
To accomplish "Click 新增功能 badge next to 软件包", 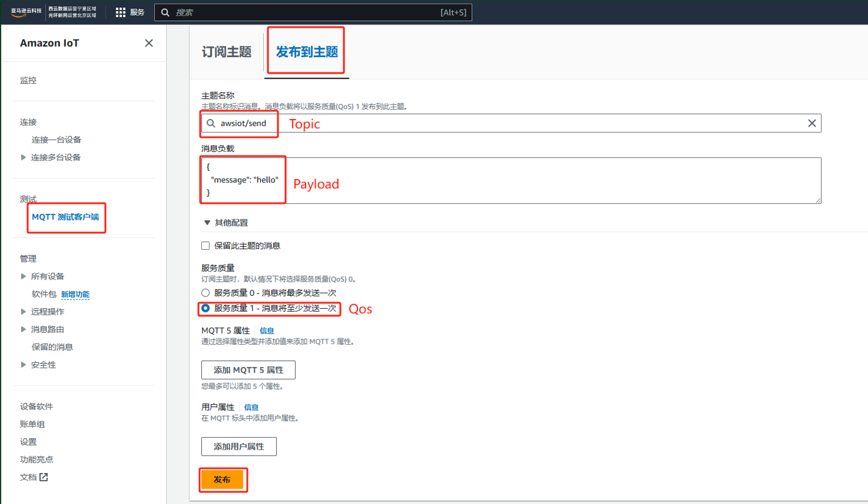I will [x=75, y=294].
